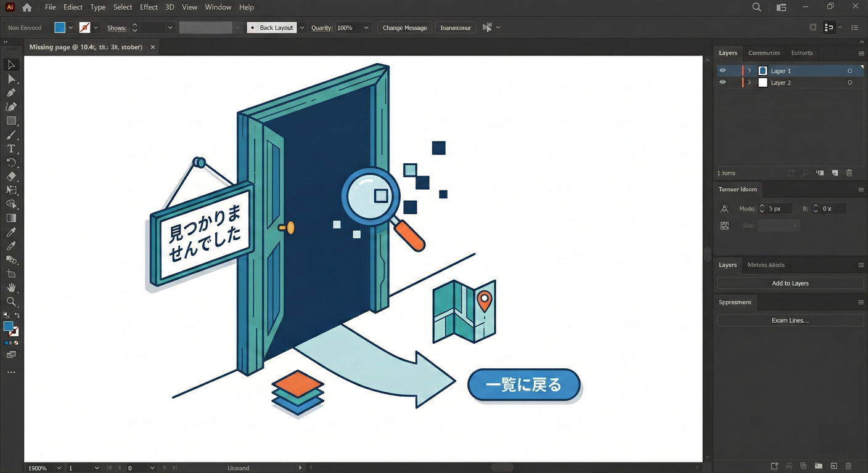Pick the Eraser tool

tap(11, 177)
